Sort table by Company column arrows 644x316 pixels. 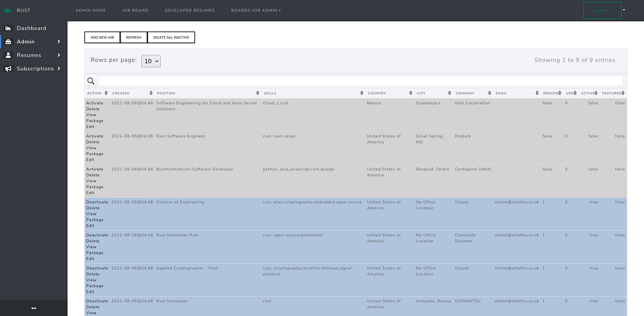coord(489,93)
